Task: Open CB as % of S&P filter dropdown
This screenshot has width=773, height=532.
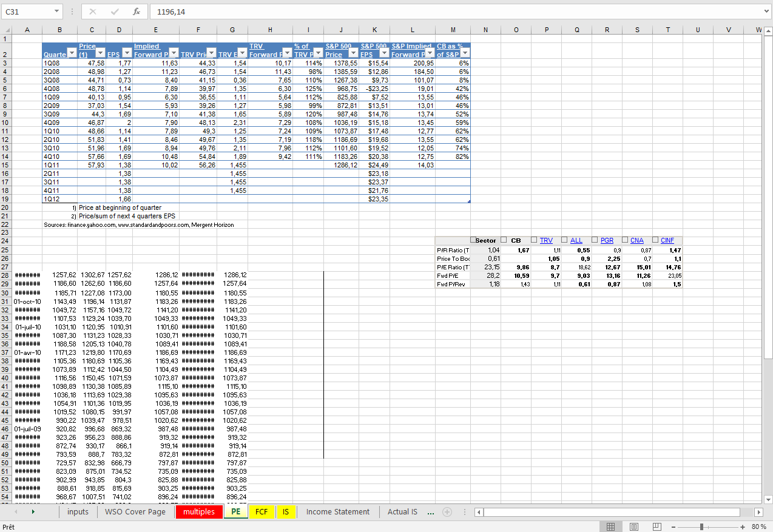Action: pyautogui.click(x=464, y=54)
